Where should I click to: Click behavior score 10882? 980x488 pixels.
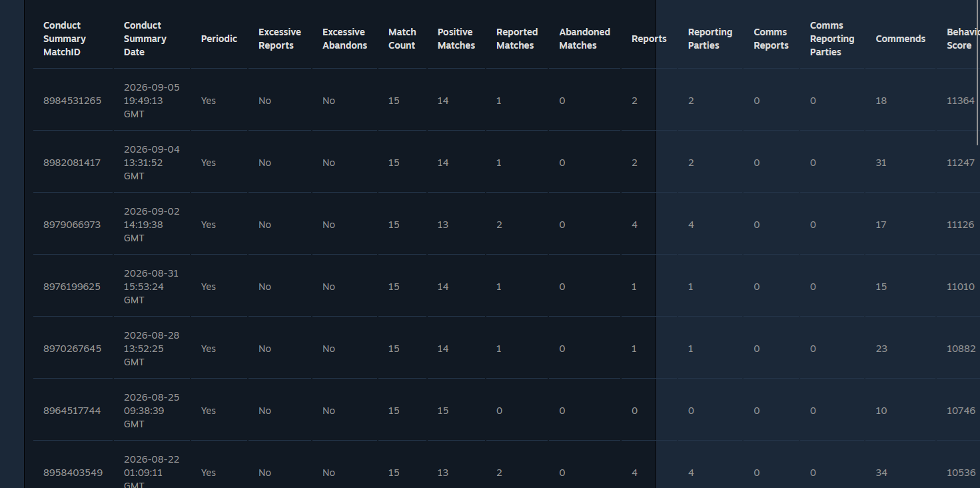click(x=961, y=349)
